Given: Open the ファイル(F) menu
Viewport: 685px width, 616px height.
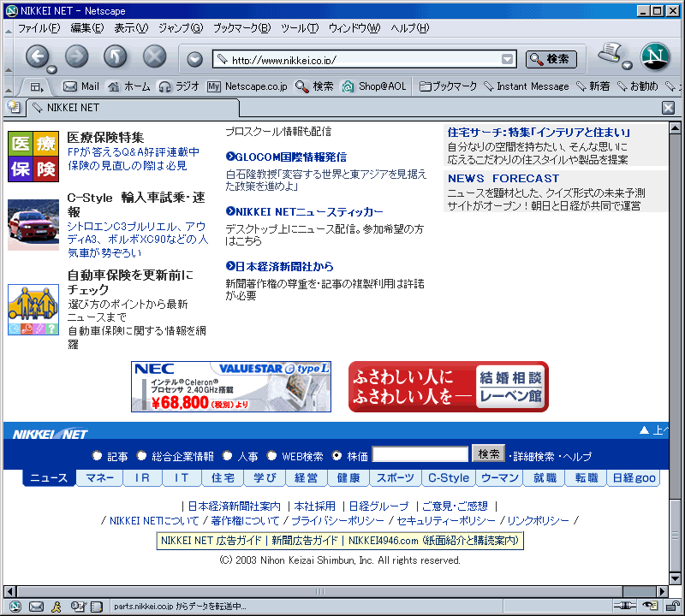Looking at the screenshot, I should click(39, 28).
